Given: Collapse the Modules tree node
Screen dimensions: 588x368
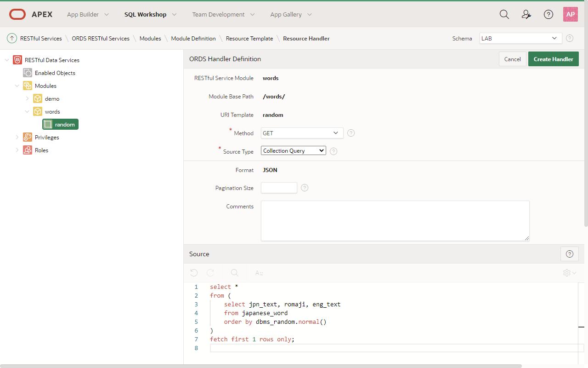Looking at the screenshot, I should point(17,86).
